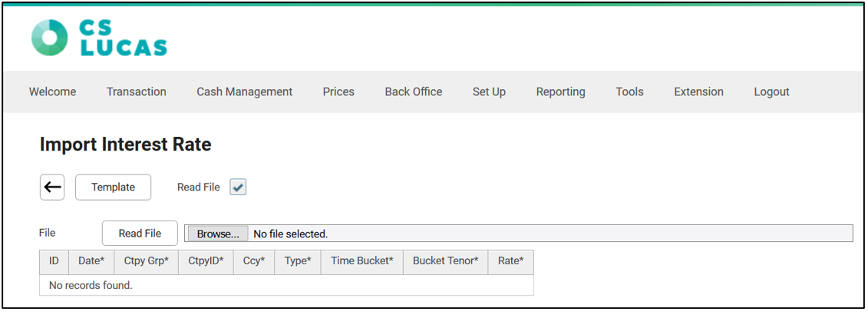Open the Extension menu

pos(698,91)
